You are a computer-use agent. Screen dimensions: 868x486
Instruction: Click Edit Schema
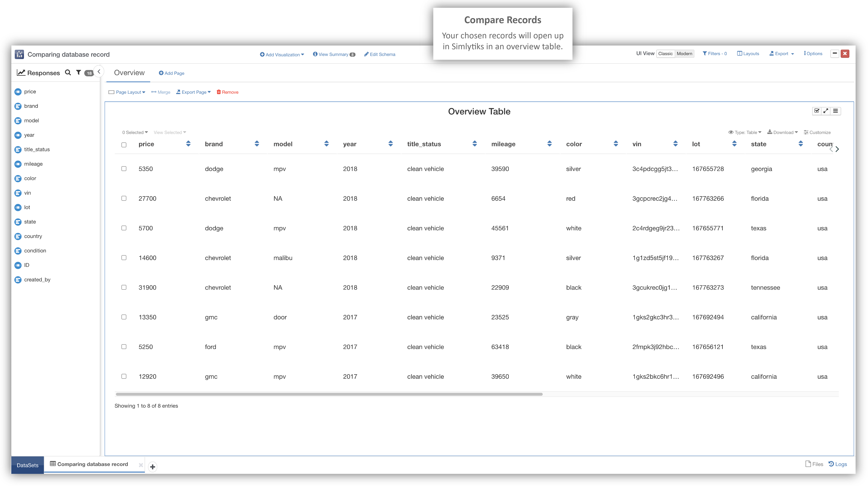[x=379, y=54]
